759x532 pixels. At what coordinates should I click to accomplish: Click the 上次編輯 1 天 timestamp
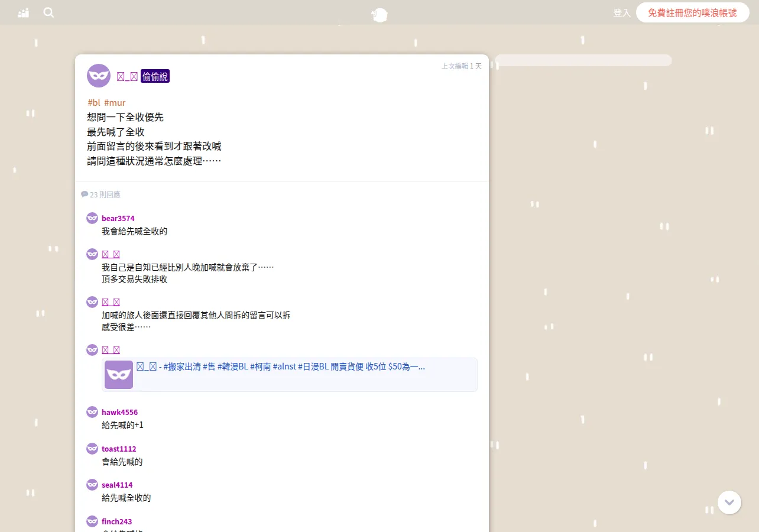(462, 66)
